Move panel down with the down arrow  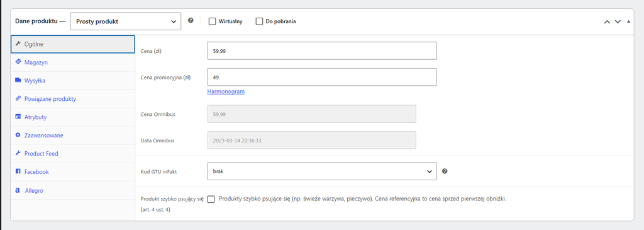618,22
